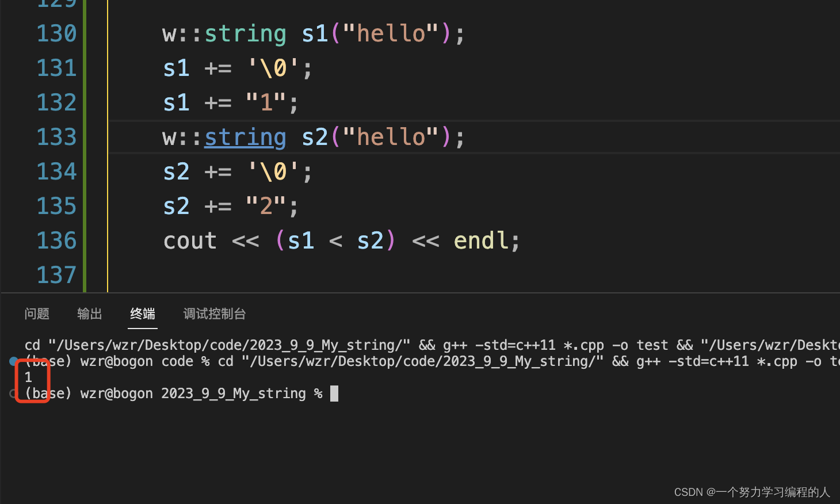Click the '\0' char literal on line 134

coord(273,171)
